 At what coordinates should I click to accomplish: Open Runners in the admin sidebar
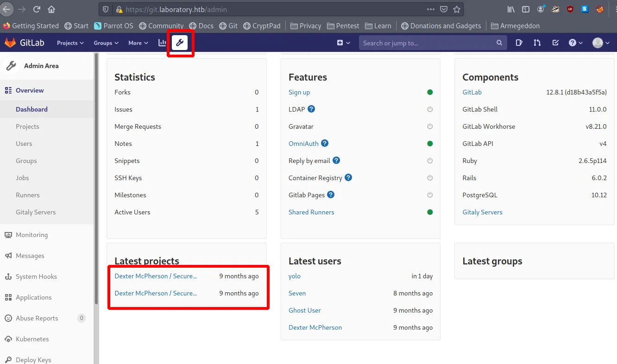pos(28,195)
